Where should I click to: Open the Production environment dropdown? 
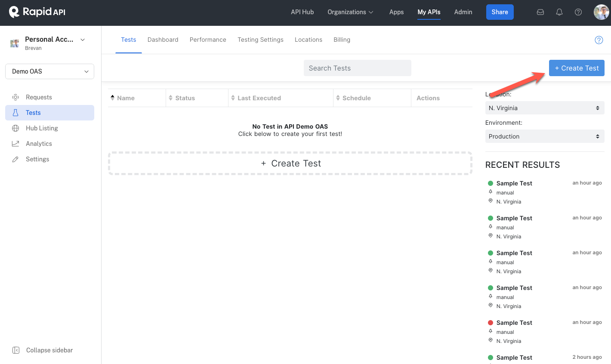(x=545, y=136)
